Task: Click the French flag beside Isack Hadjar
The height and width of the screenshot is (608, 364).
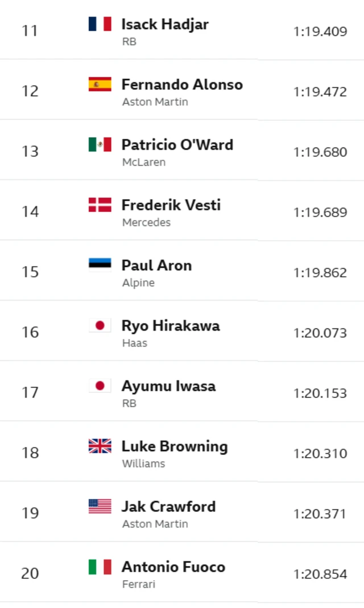Action: click(x=100, y=24)
